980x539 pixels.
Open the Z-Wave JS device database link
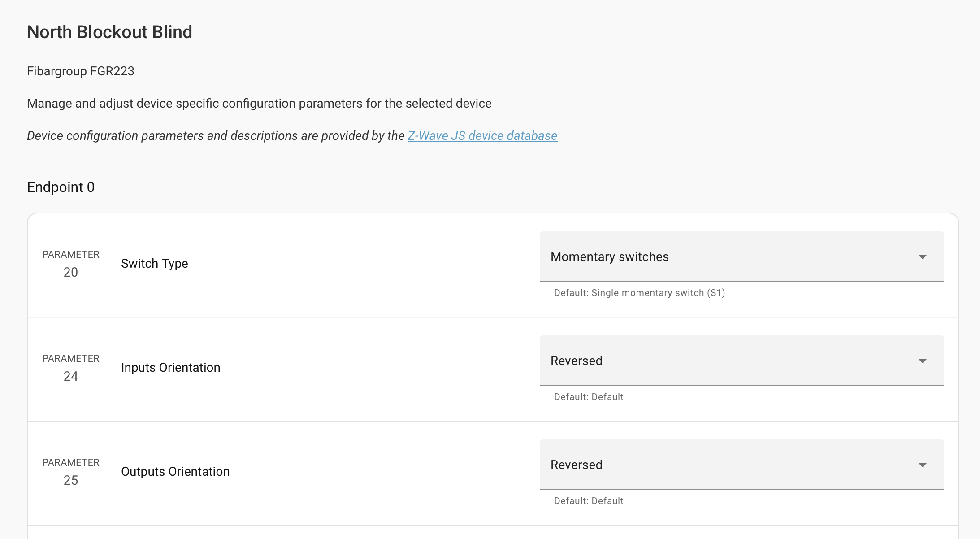pyautogui.click(x=482, y=135)
